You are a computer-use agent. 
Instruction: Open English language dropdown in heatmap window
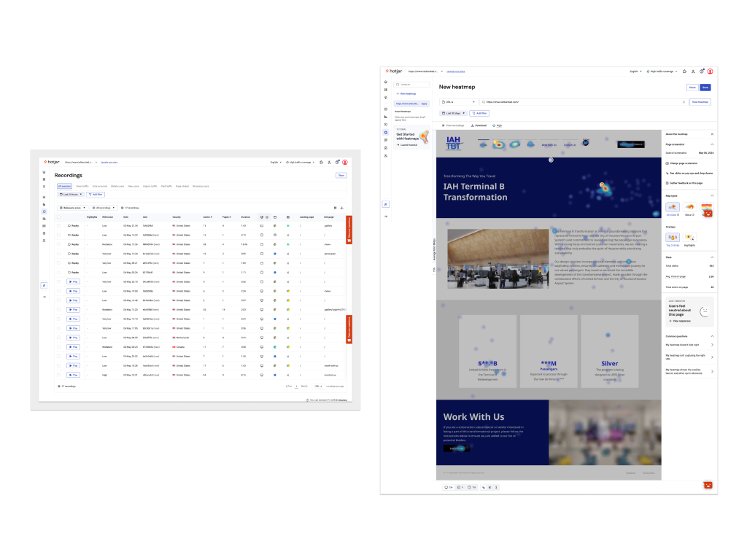(x=635, y=71)
